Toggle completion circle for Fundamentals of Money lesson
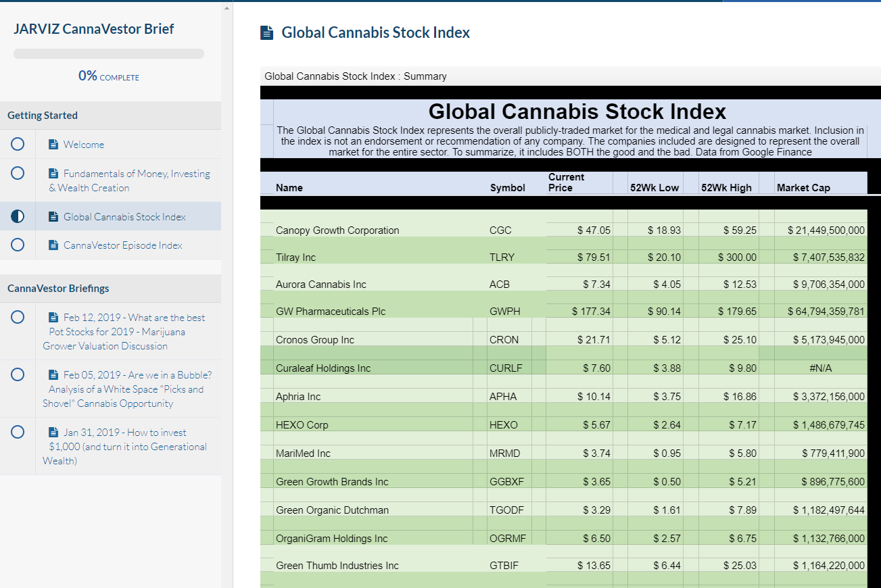The height and width of the screenshot is (588, 881). 18,173
